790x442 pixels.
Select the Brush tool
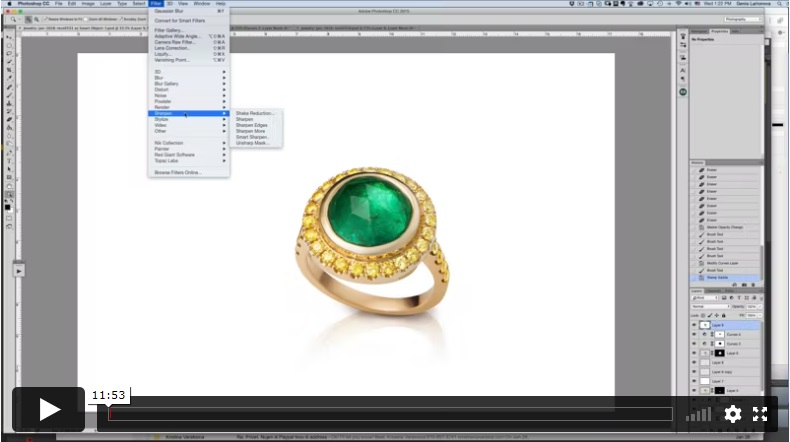click(9, 95)
